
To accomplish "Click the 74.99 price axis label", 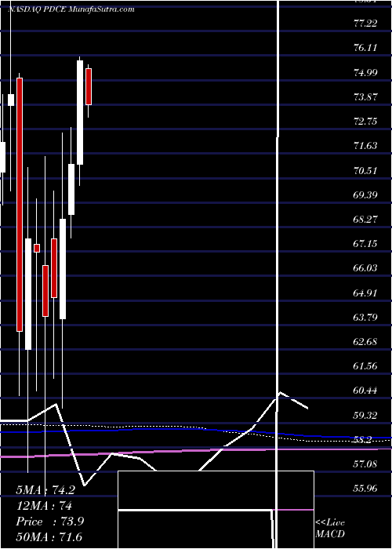I will point(365,72).
